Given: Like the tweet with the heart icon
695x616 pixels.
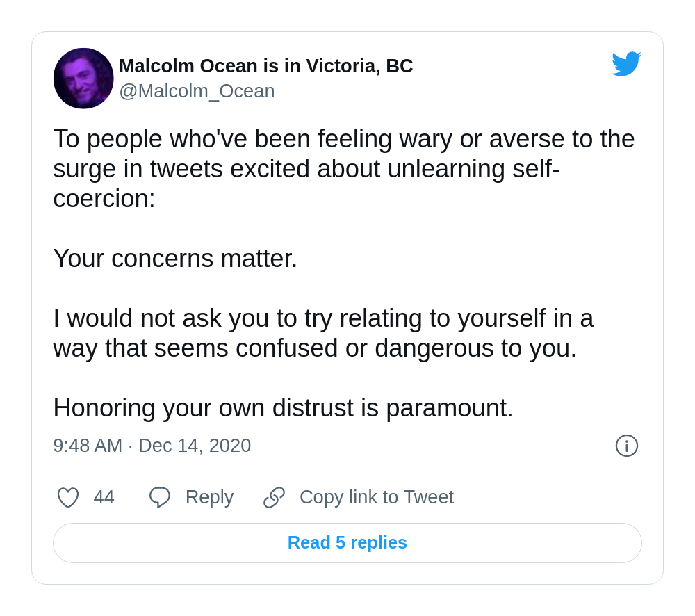Looking at the screenshot, I should point(68,497).
